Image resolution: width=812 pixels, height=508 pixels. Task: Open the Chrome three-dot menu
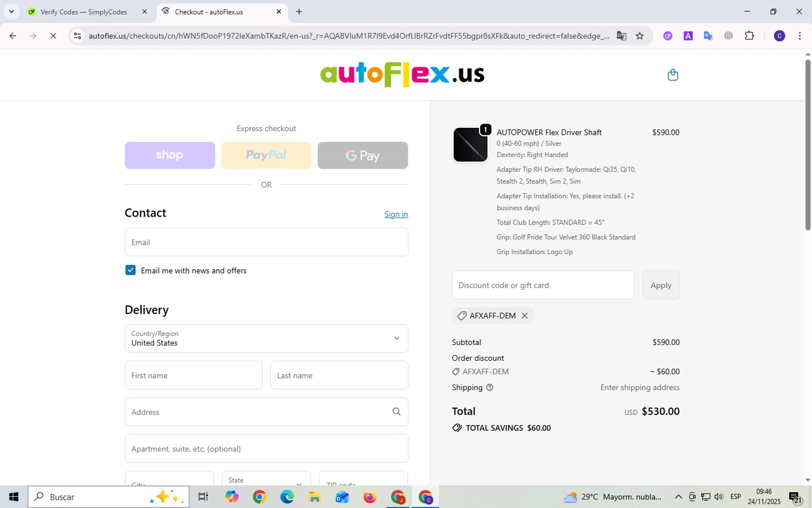pyautogui.click(x=800, y=36)
